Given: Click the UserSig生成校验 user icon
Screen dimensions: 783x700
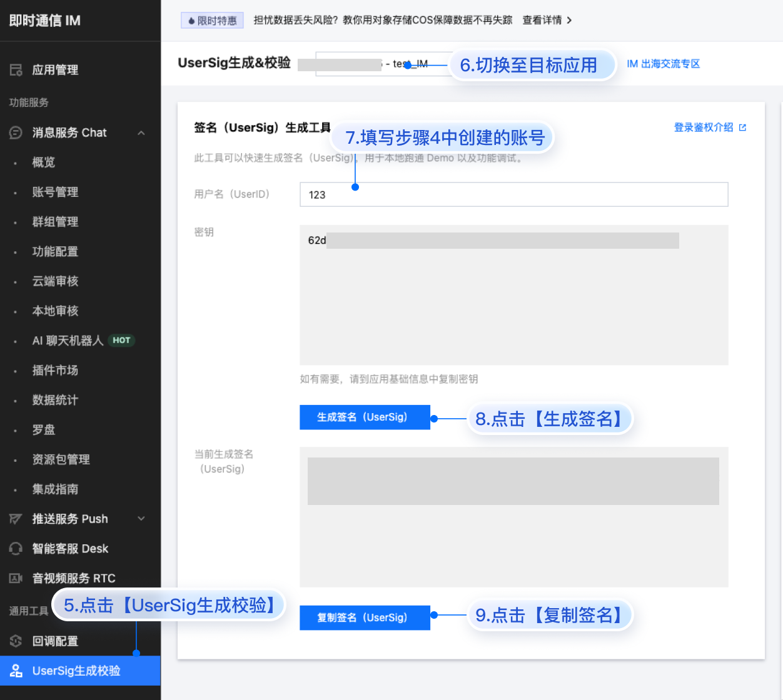Looking at the screenshot, I should click(16, 671).
